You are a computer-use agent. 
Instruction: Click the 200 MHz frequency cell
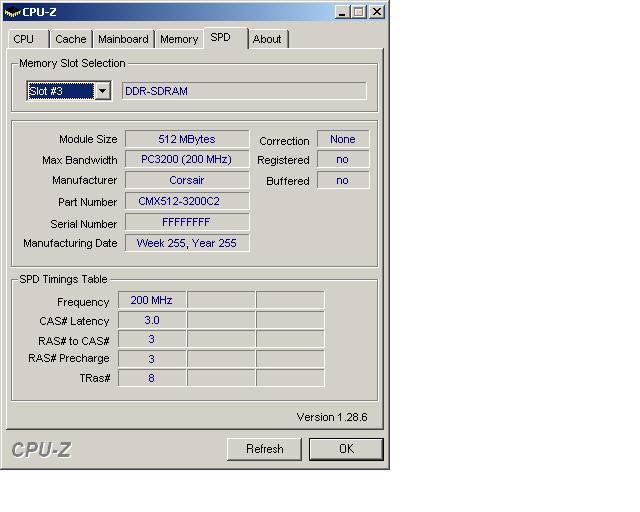[x=152, y=300]
